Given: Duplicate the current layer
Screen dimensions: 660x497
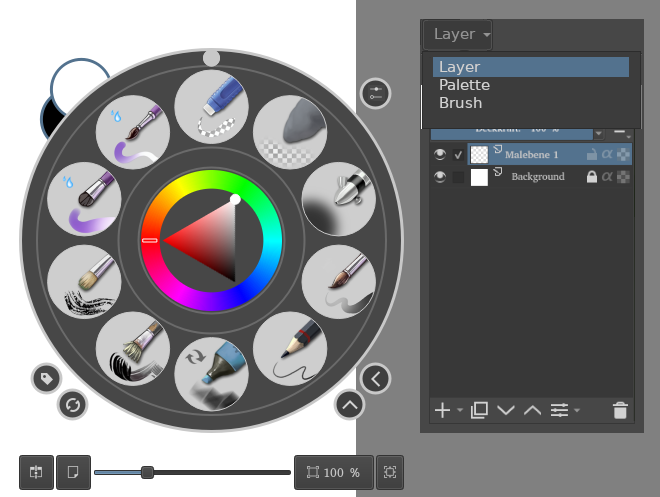Looking at the screenshot, I should point(479,410).
